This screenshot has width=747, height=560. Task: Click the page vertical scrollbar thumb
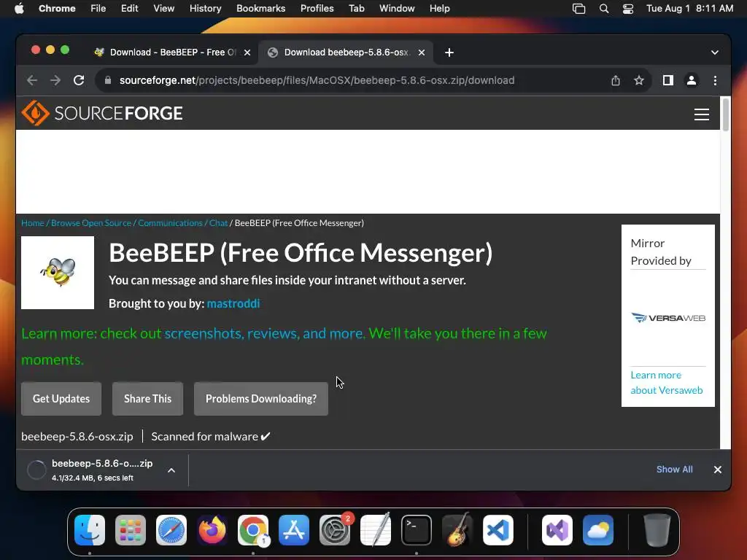[x=726, y=114]
